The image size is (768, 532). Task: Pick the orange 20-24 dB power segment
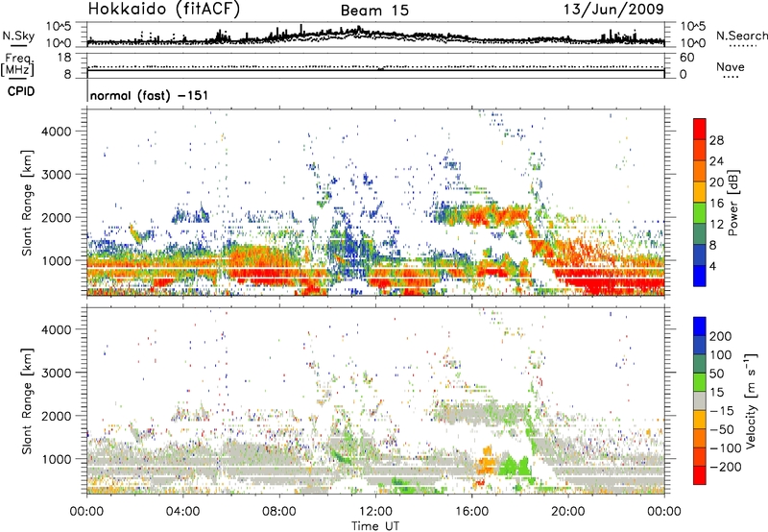coord(700,172)
